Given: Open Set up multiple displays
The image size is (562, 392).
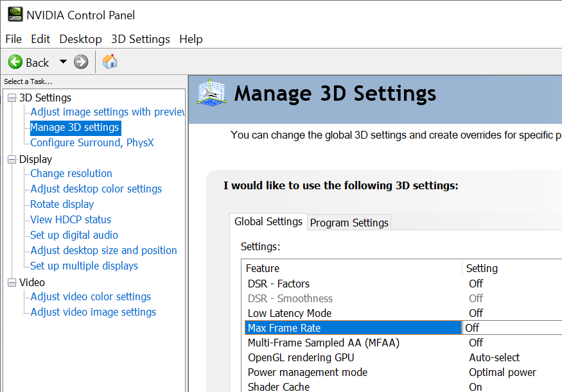Looking at the screenshot, I should (x=84, y=266).
